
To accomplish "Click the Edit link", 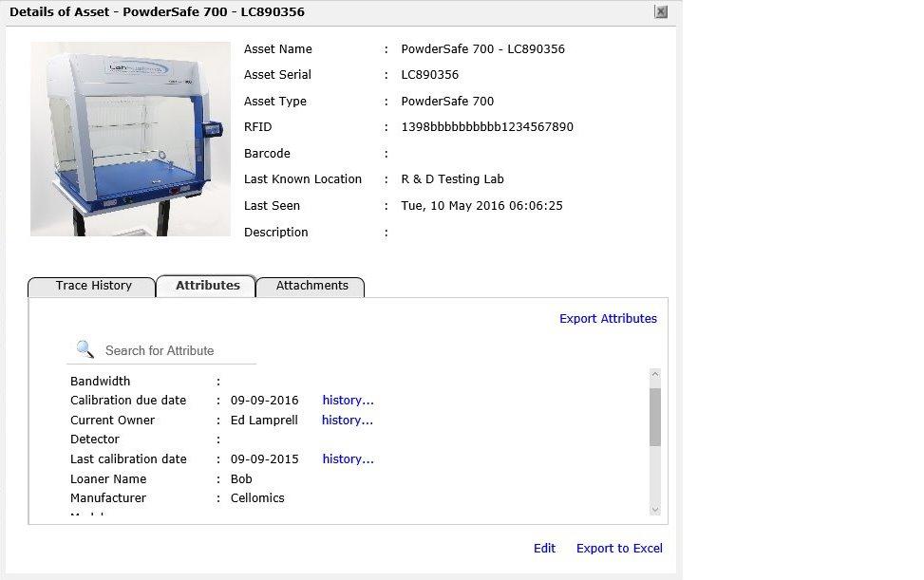I will coord(544,549).
